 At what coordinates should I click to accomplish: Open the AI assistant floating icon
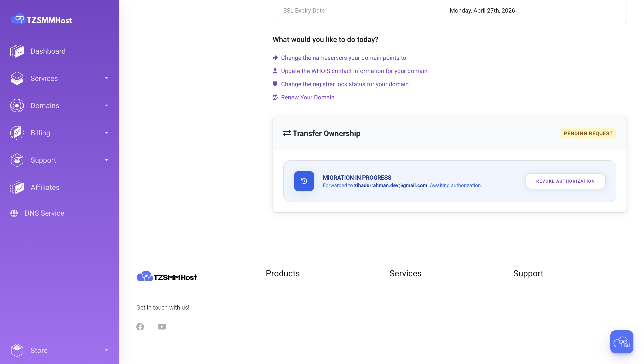coord(622,342)
